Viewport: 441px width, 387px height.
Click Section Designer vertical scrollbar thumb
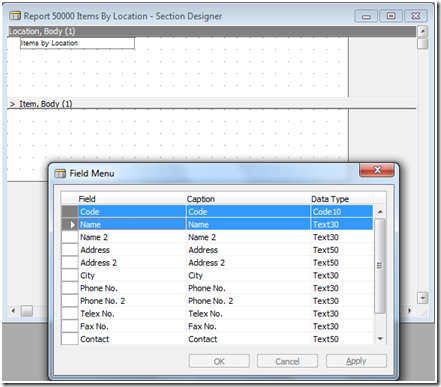coord(423,44)
